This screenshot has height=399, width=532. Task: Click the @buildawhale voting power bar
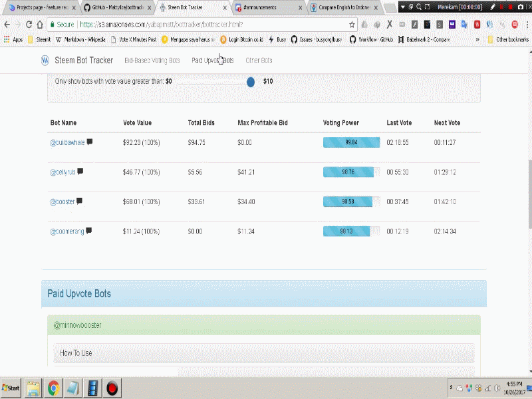coord(352,142)
